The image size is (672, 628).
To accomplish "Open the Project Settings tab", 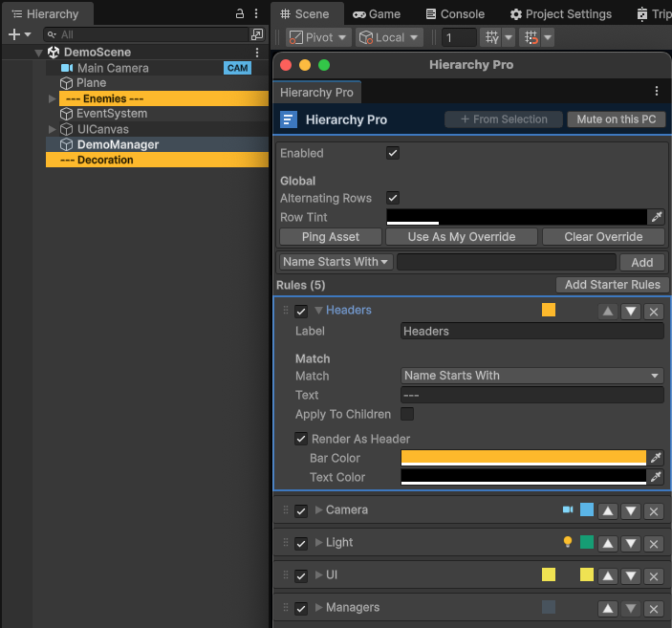I will pyautogui.click(x=560, y=14).
